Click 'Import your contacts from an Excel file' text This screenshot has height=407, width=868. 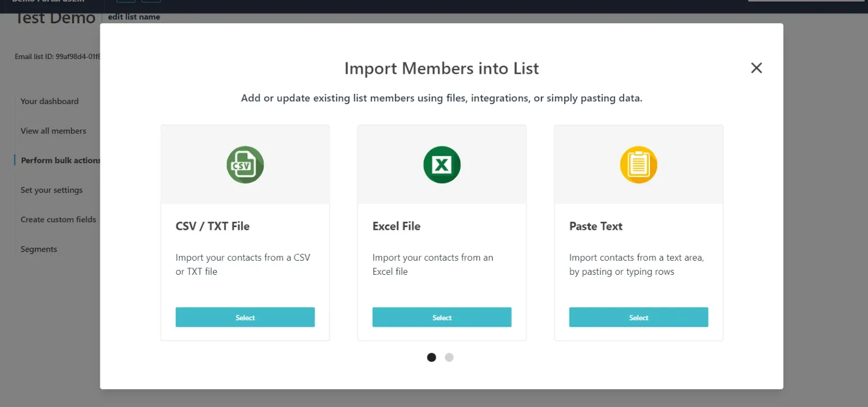pos(433,264)
